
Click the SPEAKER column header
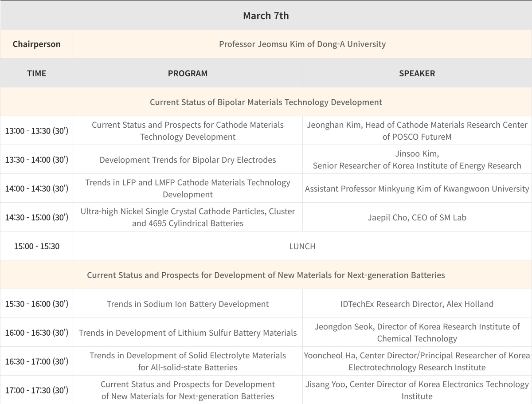(x=417, y=73)
